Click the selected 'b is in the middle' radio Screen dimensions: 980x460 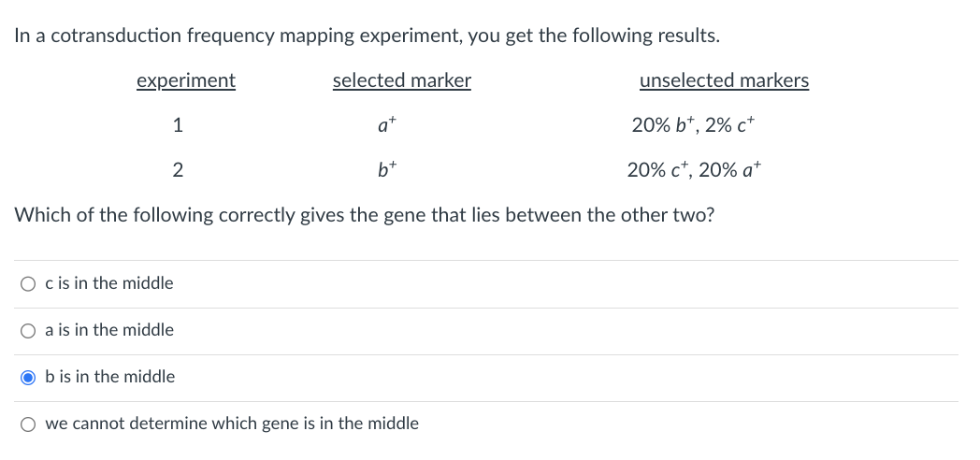tap(30, 377)
